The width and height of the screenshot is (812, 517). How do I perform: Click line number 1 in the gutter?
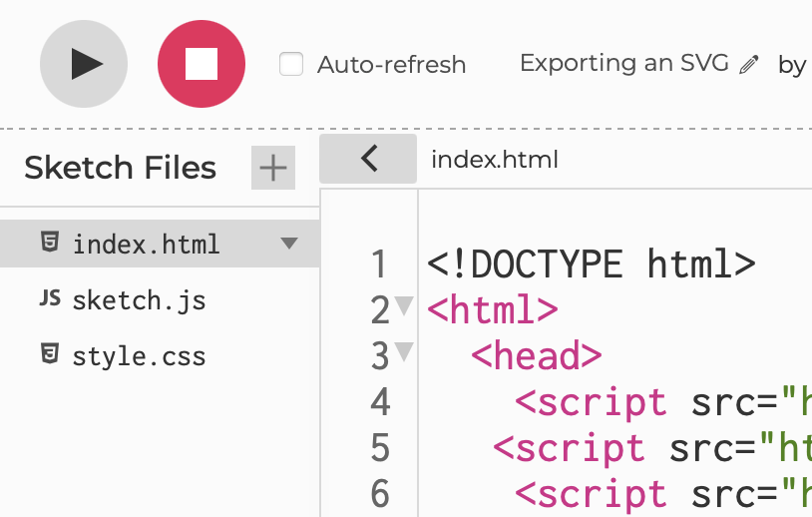point(380,264)
